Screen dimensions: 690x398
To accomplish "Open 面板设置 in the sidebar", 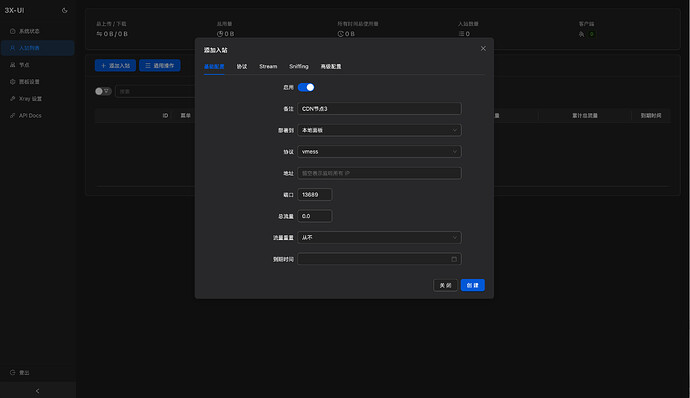I will point(37,82).
